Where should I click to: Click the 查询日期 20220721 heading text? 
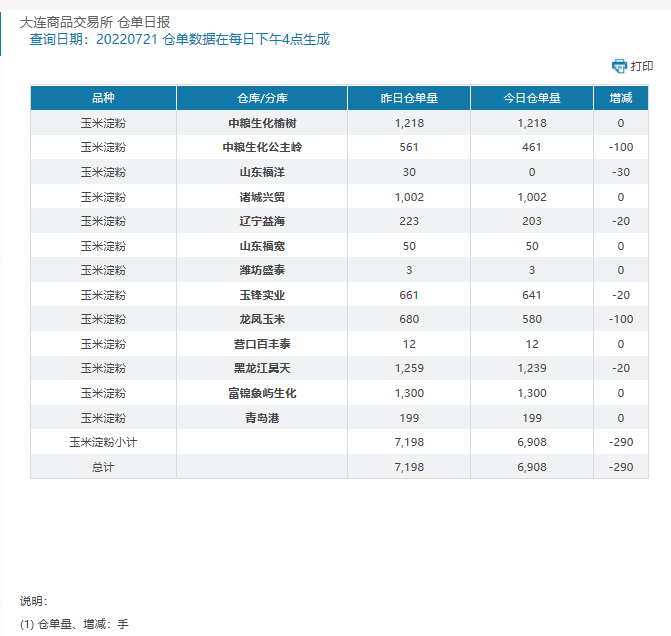tap(180, 40)
